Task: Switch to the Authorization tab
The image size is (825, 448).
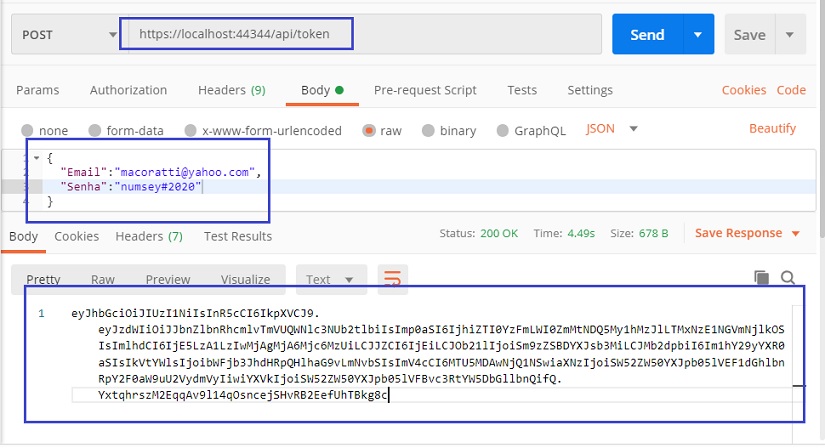Action: 128,90
